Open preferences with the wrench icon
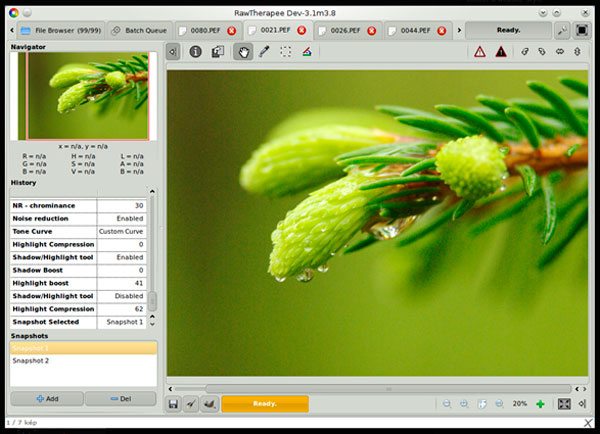 coord(563,30)
